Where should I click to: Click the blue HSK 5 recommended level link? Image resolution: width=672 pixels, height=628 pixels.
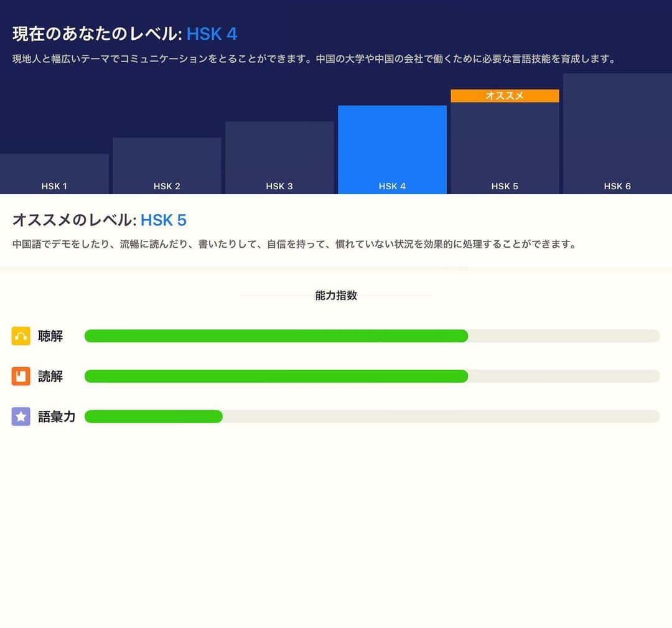pos(164,220)
